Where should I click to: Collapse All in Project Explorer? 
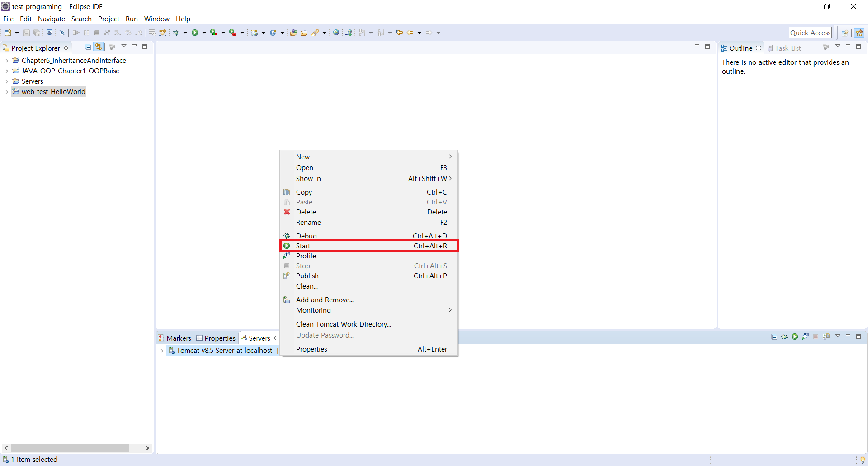88,47
